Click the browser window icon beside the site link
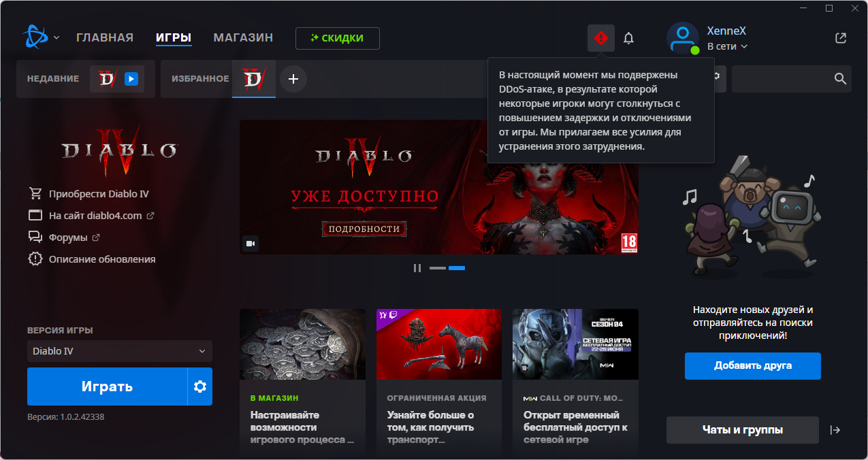Screen dimensions: 868x460 (35, 216)
